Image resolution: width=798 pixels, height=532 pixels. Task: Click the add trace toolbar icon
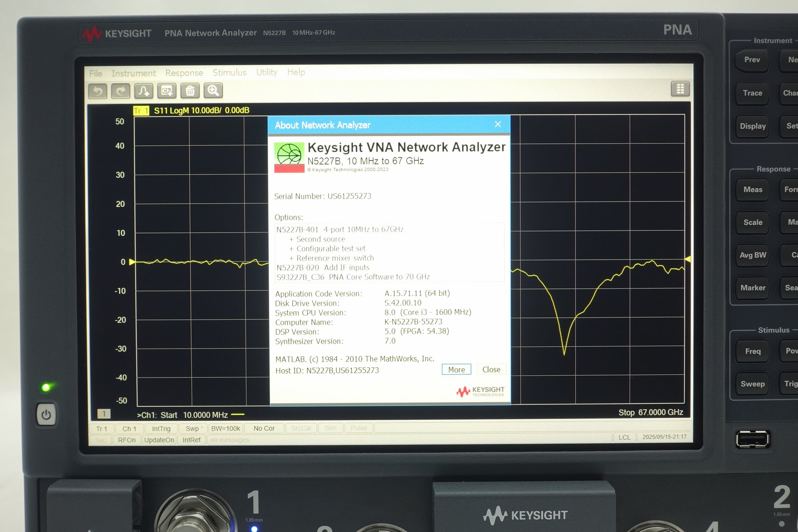(x=144, y=91)
